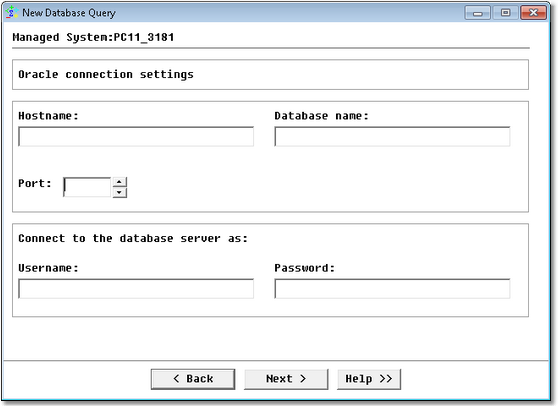
Task: Click the Username input field
Action: 136,288
